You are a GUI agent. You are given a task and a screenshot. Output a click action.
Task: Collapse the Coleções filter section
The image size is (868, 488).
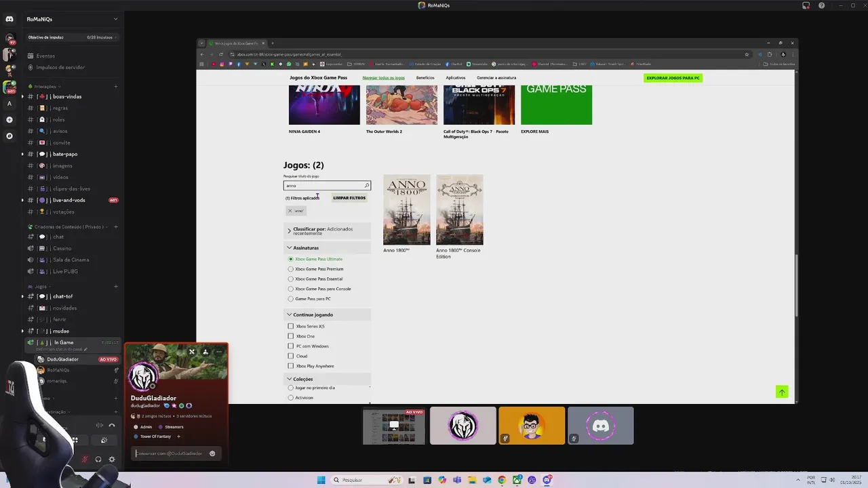(327, 379)
